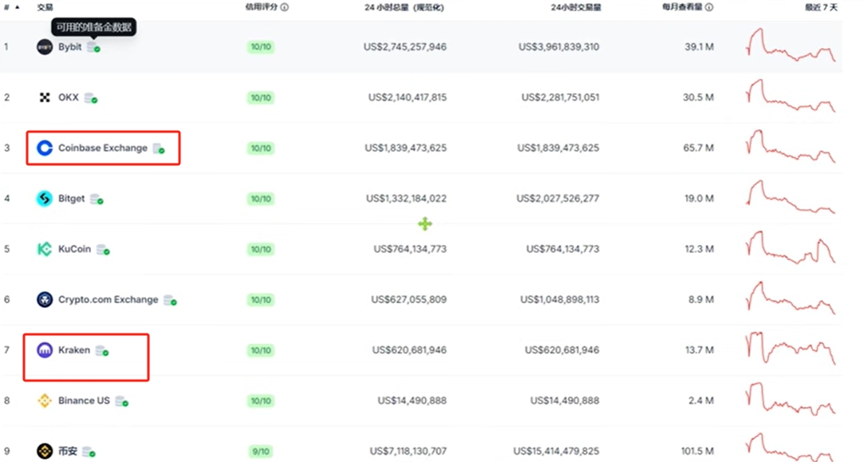868x462 pixels.
Task: Click the KuCoin exchange logo
Action: tap(45, 249)
